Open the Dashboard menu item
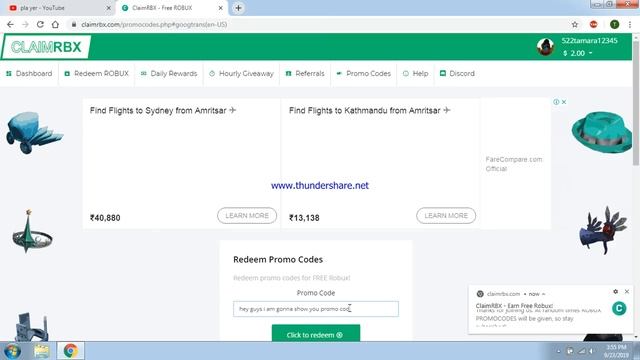 tap(29, 73)
